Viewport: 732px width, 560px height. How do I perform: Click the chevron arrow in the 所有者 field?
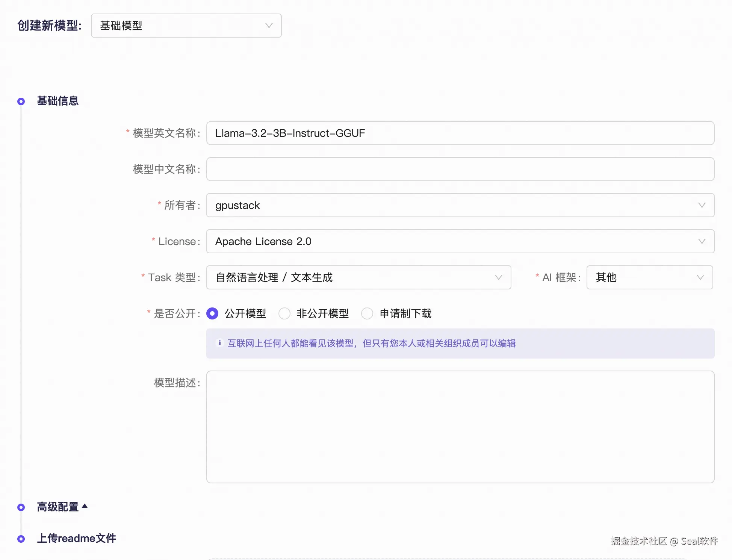pyautogui.click(x=702, y=205)
